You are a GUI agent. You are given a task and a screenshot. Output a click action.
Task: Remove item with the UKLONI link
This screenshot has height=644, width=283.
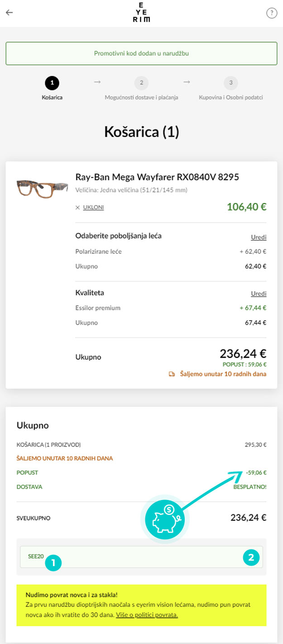(93, 207)
